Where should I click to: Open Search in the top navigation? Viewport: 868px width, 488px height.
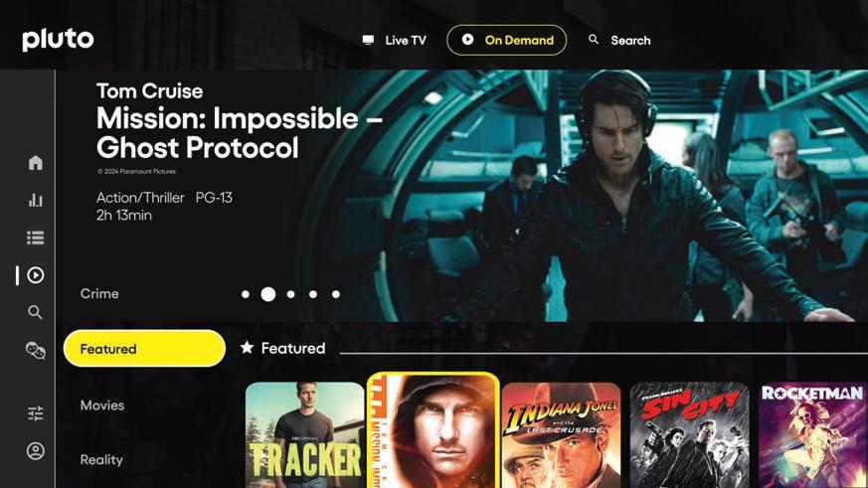tap(619, 41)
